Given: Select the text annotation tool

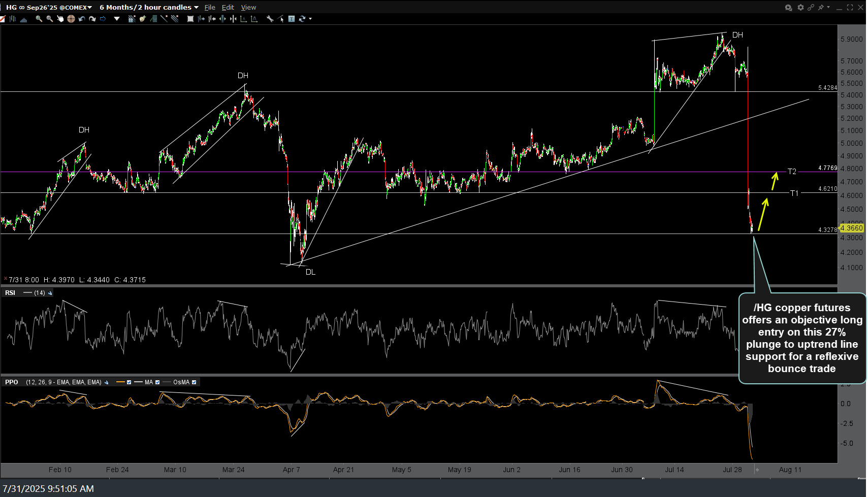Looking at the screenshot, I should click(292, 19).
